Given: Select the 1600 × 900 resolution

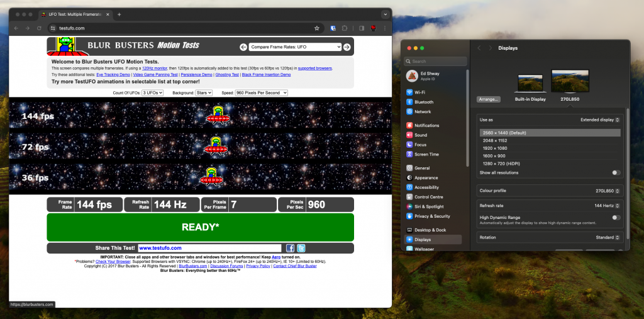Looking at the screenshot, I should [x=550, y=156].
